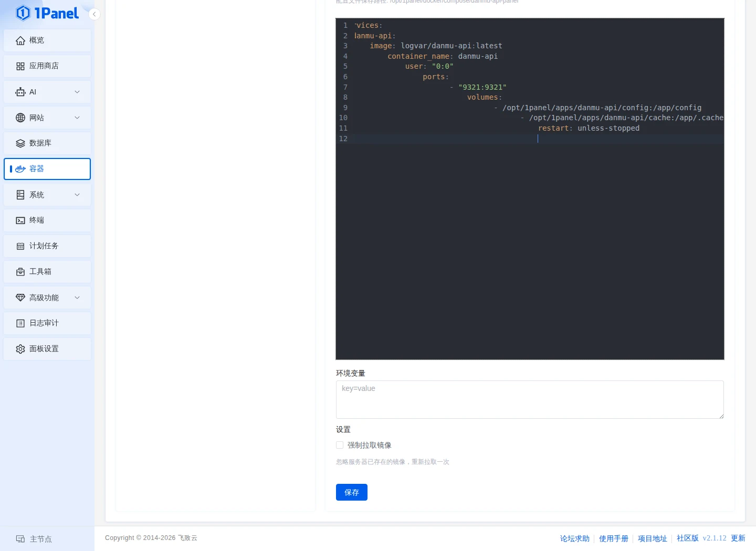Image resolution: width=756 pixels, height=551 pixels.
Task: Click the globe icon beside 网站
Action: (x=20, y=118)
